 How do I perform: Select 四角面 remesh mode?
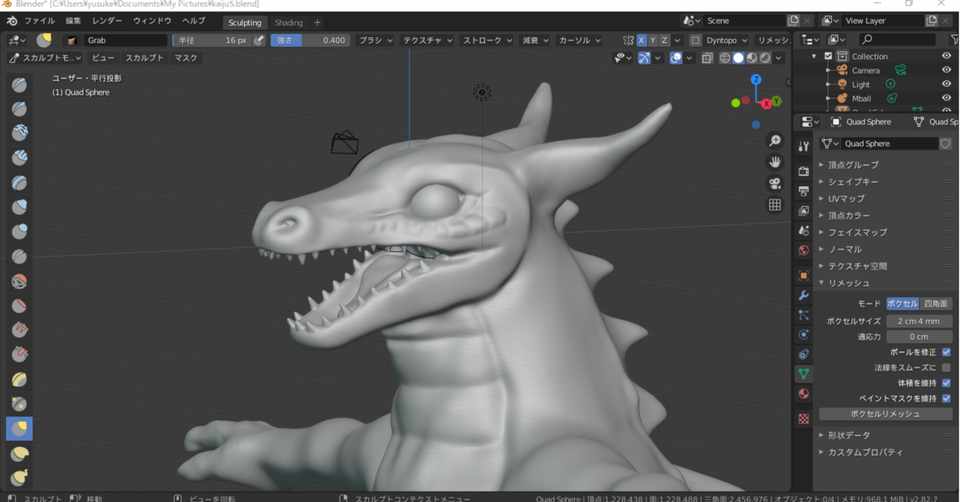(x=936, y=304)
